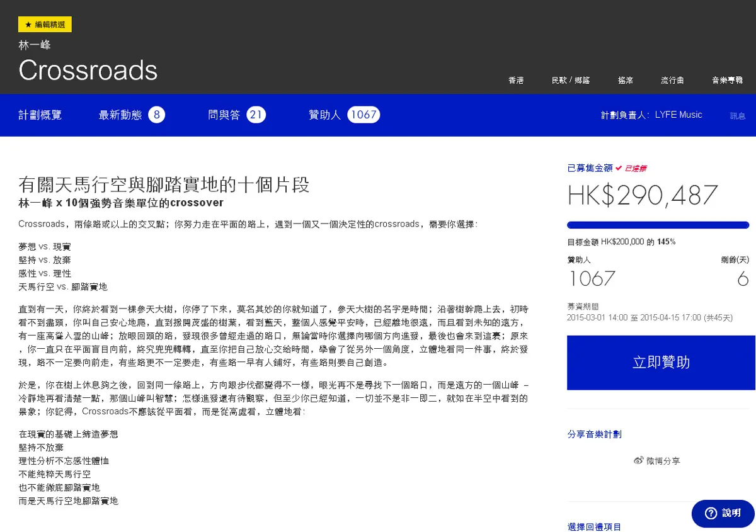Viewport: 756px width, 532px height.
Task: Open the 說明 help button
Action: [723, 513]
